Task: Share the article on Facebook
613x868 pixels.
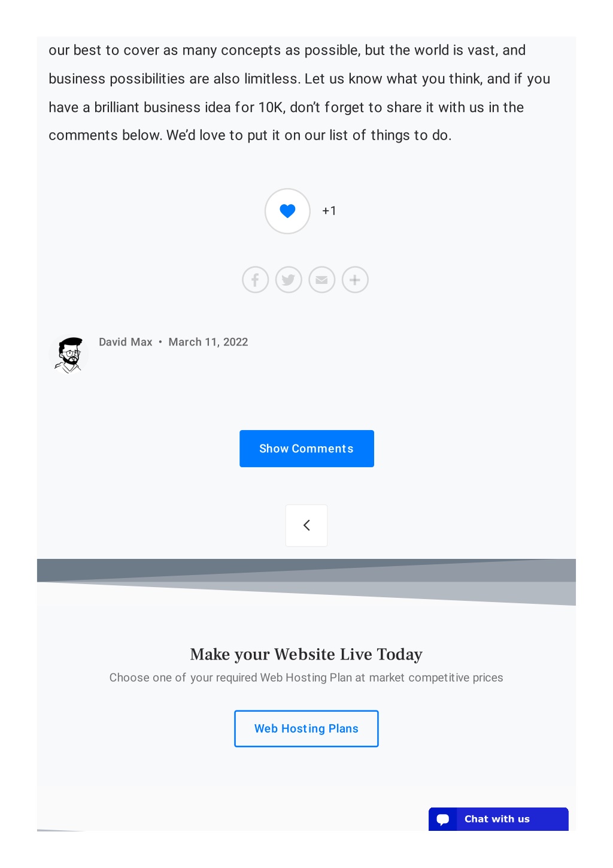Action: (x=255, y=280)
